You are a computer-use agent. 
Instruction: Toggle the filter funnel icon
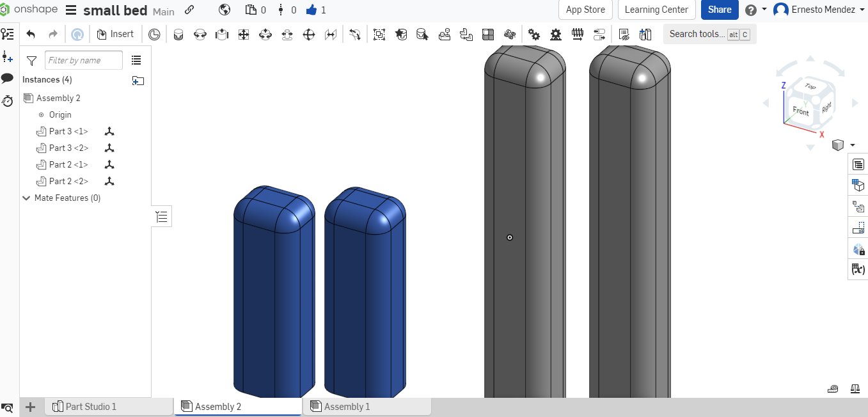tap(31, 60)
